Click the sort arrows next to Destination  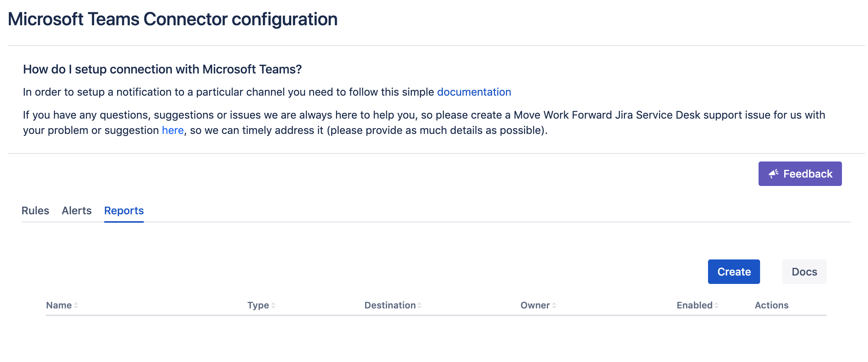419,305
